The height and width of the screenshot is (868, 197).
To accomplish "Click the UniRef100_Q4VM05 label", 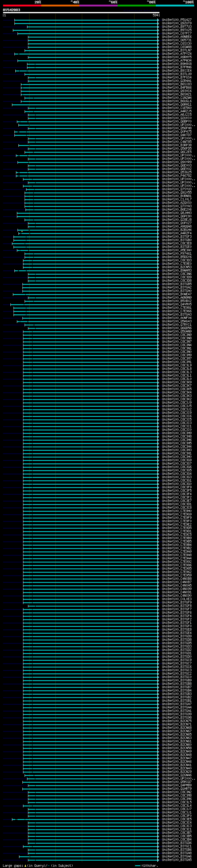I will point(177,304).
